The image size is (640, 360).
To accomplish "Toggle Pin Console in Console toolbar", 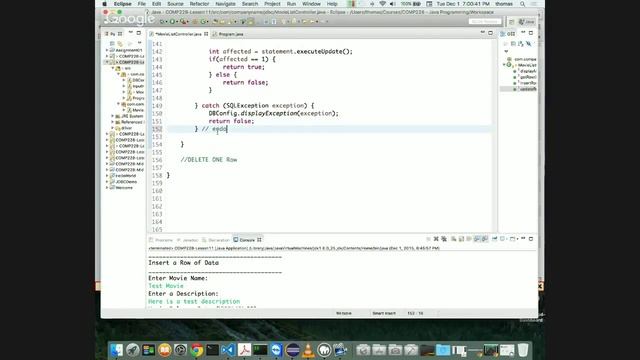I will click(x=494, y=239).
